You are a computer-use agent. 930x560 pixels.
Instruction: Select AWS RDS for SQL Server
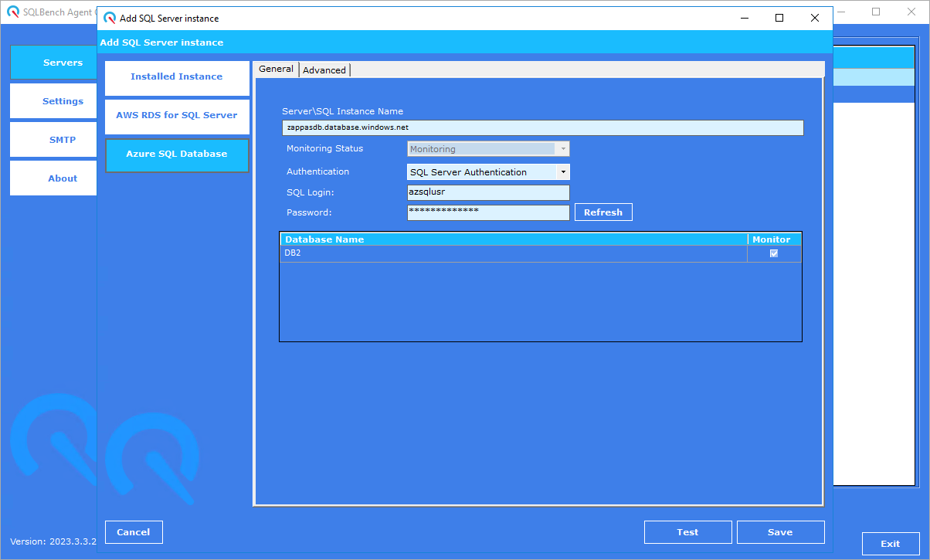pos(177,116)
